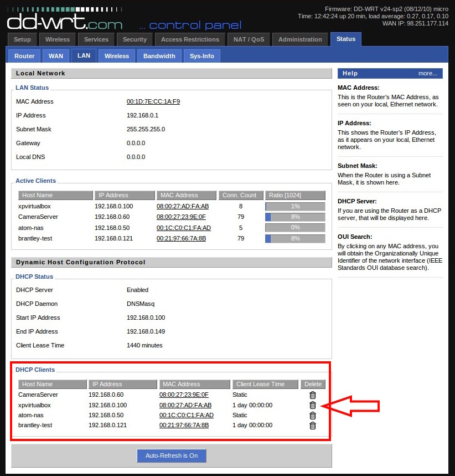This screenshot has width=455, height=476.
Task: Open the Wireless sub-tab beside LAN
Action: (x=117, y=56)
